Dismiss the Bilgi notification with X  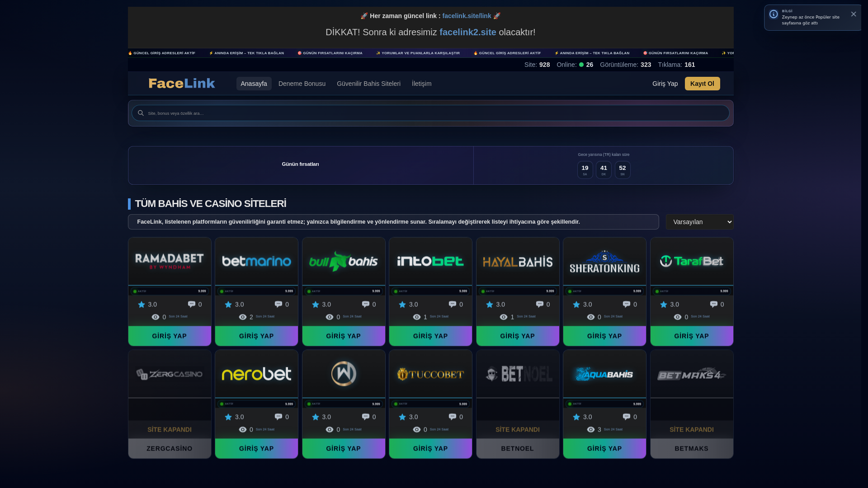coord(854,14)
